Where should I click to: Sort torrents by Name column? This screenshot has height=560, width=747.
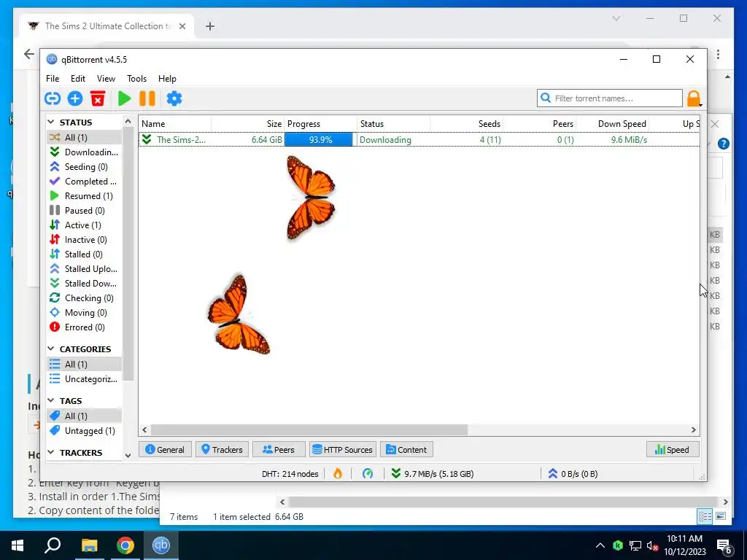click(x=175, y=124)
